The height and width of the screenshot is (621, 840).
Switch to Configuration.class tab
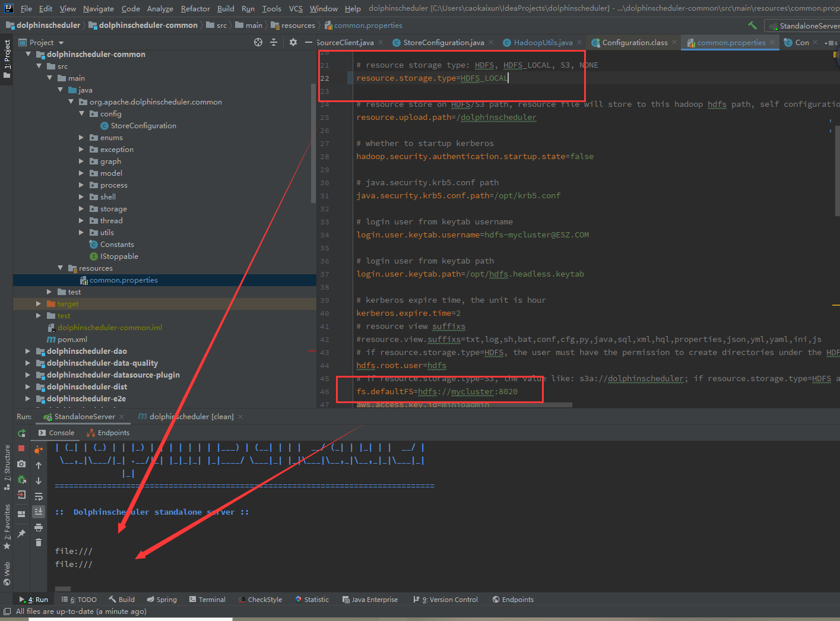[635, 42]
